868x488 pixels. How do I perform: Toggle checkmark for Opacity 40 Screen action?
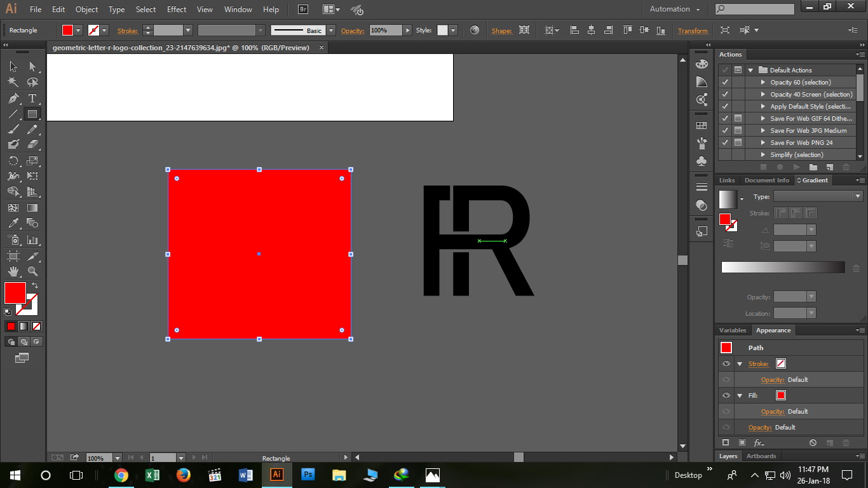(x=724, y=94)
